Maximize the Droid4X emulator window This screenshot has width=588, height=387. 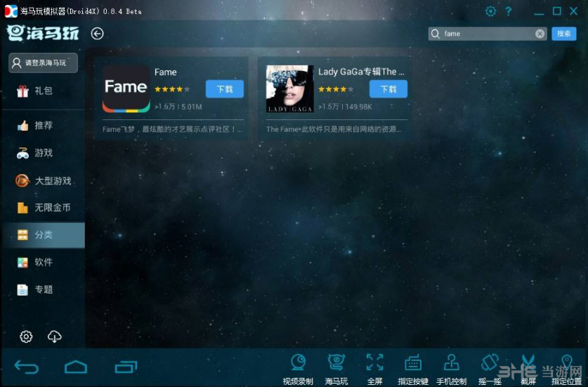557,11
